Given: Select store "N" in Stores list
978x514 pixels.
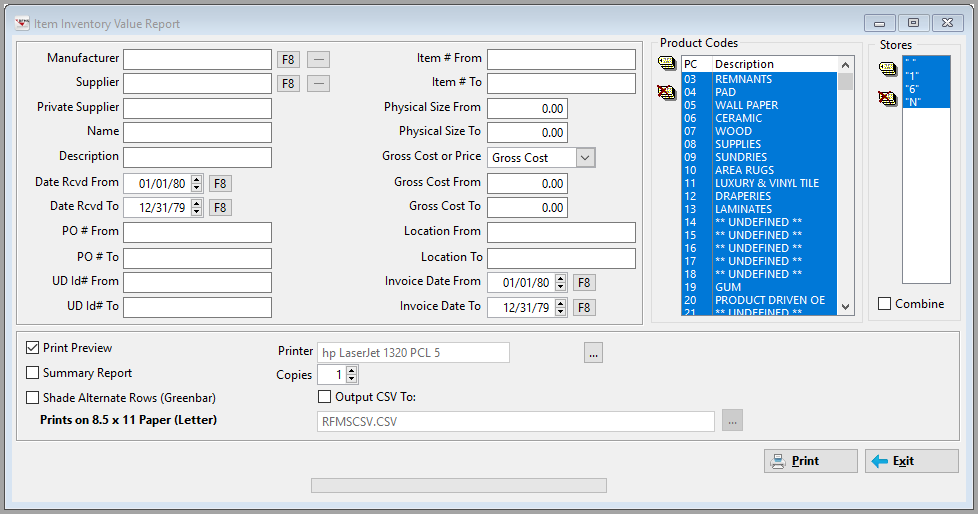Looking at the screenshot, I should (x=926, y=102).
